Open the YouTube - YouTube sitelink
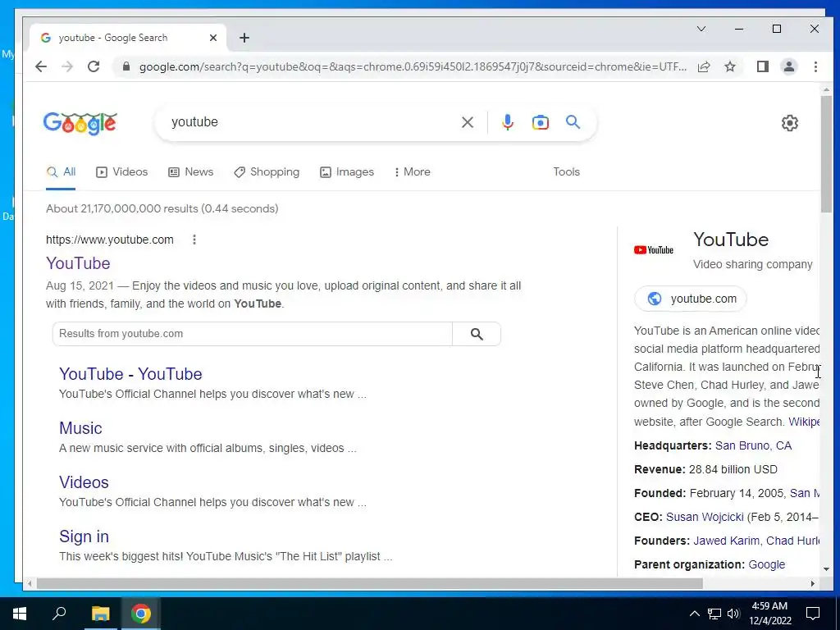Screen dimensions: 840x630 130,374
